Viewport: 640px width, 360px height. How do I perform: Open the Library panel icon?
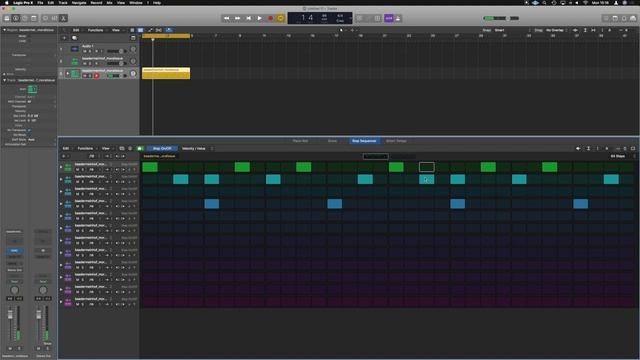pyautogui.click(x=7, y=18)
